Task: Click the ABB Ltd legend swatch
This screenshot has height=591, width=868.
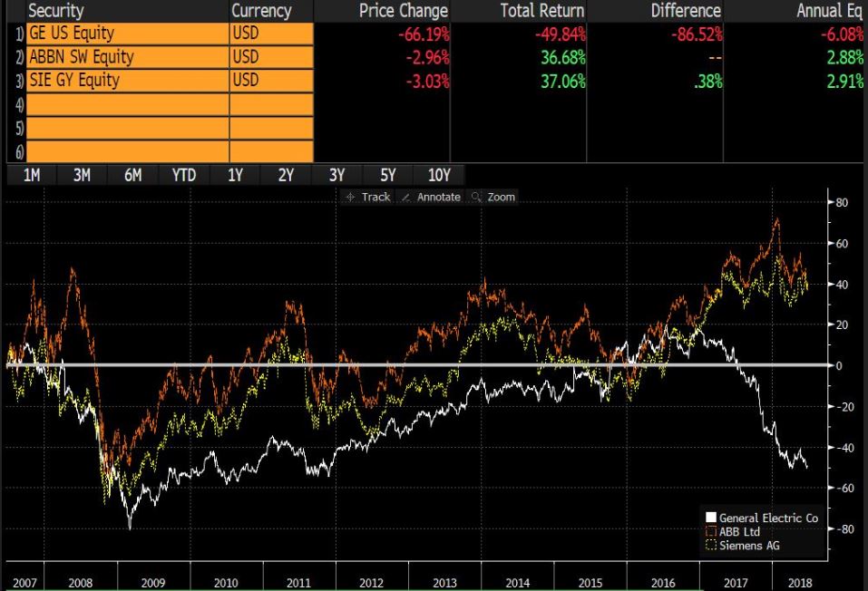Action: pyautogui.click(x=711, y=531)
